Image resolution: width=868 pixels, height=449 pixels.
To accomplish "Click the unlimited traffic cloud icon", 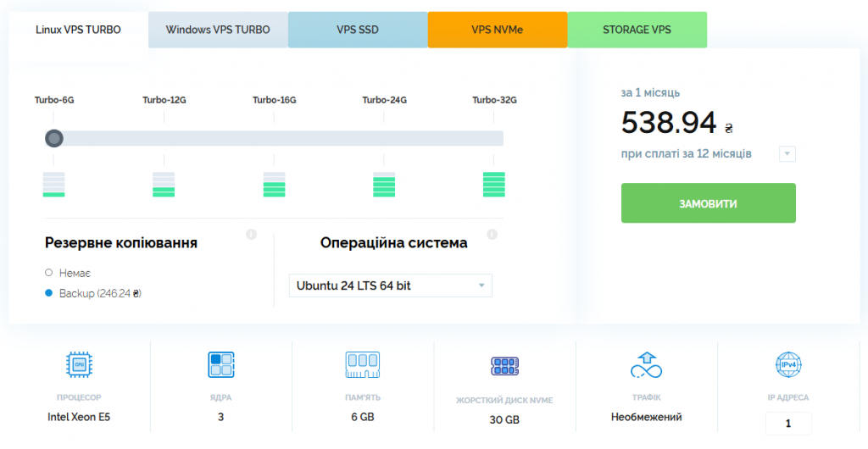I will (x=647, y=365).
